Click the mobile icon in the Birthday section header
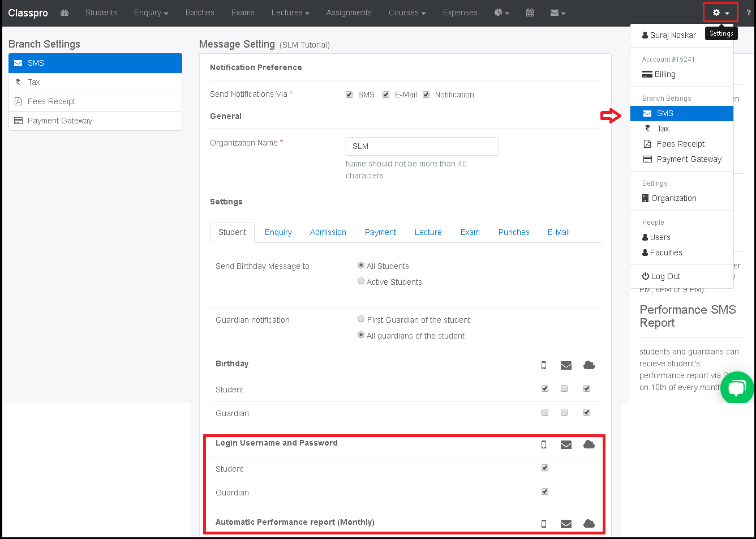756x539 pixels. pos(544,365)
